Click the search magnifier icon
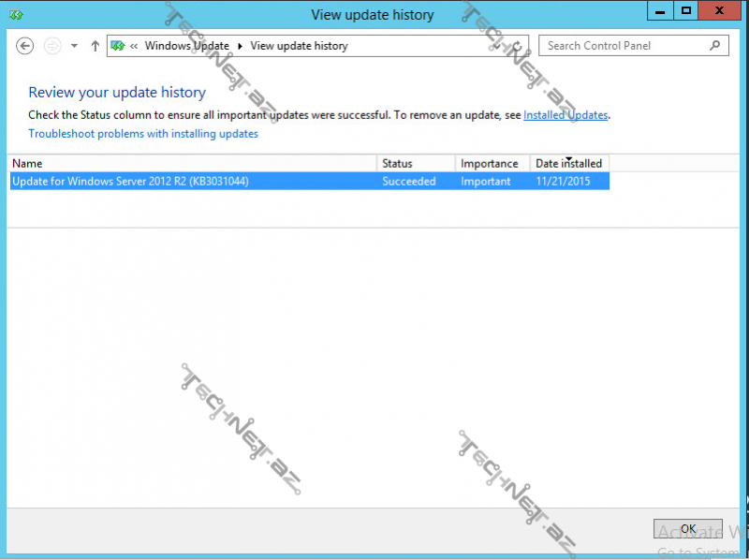This screenshot has height=560, width=749. tap(715, 46)
